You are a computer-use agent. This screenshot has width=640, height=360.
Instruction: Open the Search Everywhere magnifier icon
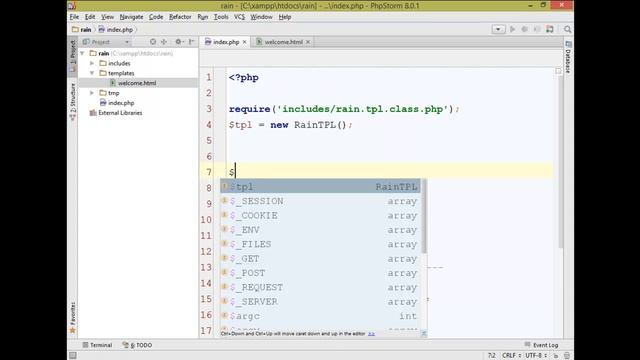tap(568, 29)
